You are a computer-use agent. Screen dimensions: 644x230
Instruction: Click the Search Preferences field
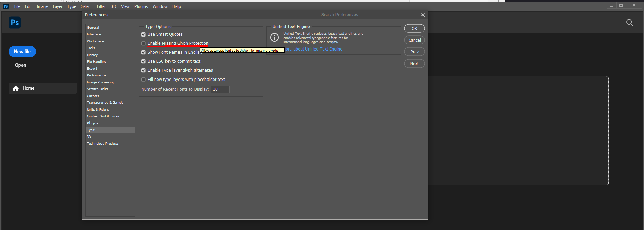[x=366, y=14]
